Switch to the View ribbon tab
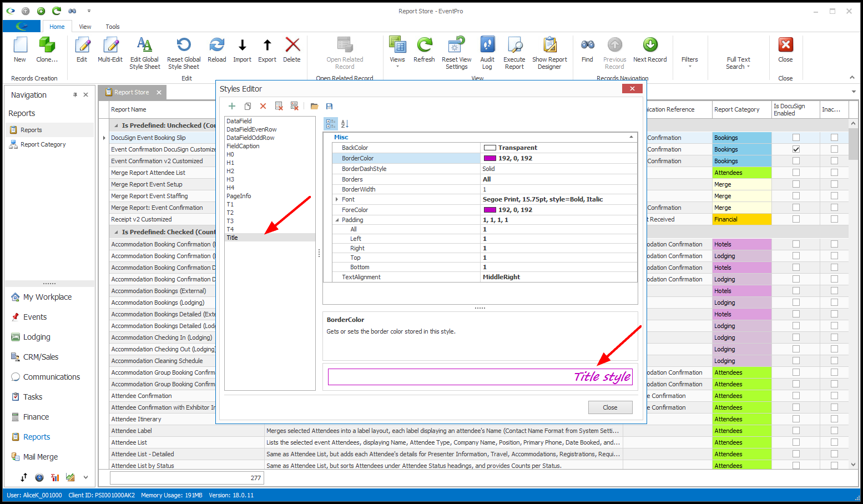Viewport: 863px width, 504px height. pyautogui.click(x=85, y=27)
